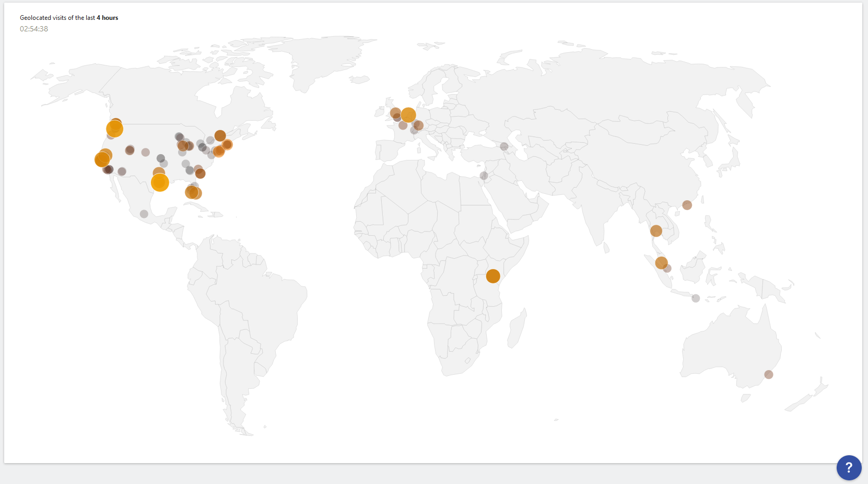The width and height of the screenshot is (868, 484).
Task: Select the visit bubble at Hong Kong
Action: [x=687, y=205]
